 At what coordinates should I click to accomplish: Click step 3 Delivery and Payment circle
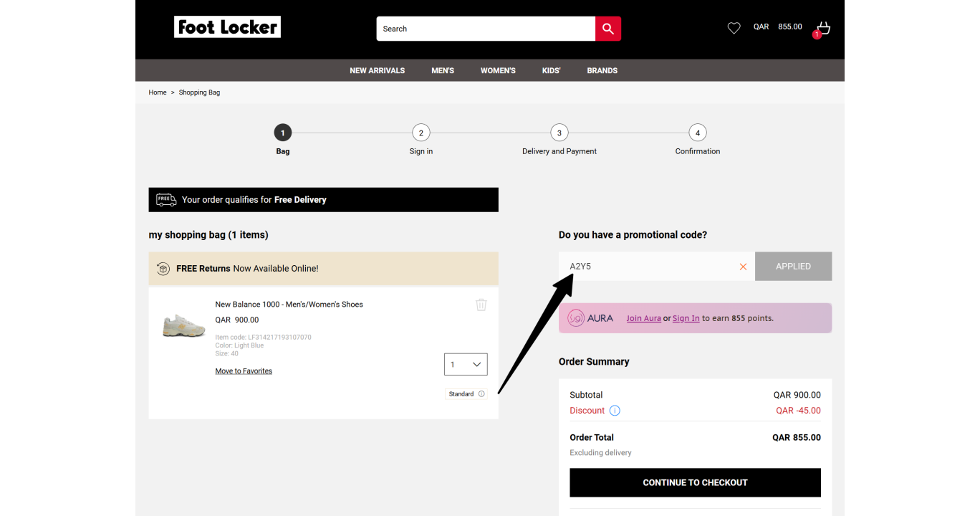(559, 133)
